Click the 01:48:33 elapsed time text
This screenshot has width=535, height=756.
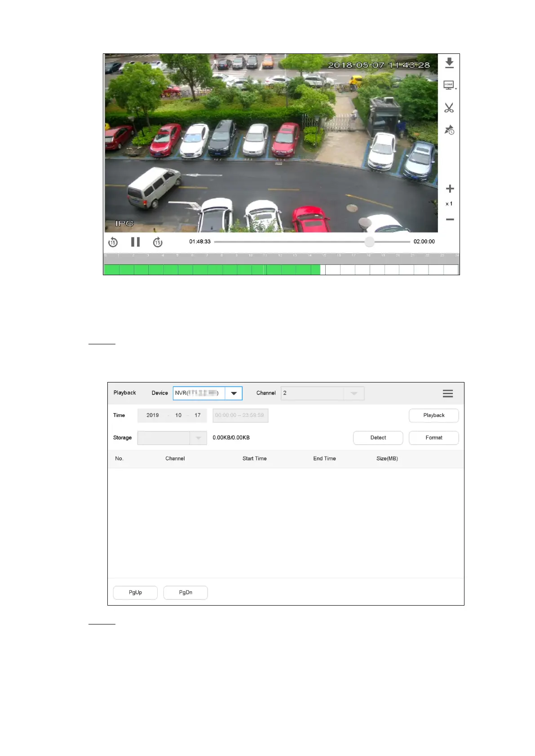pos(200,242)
